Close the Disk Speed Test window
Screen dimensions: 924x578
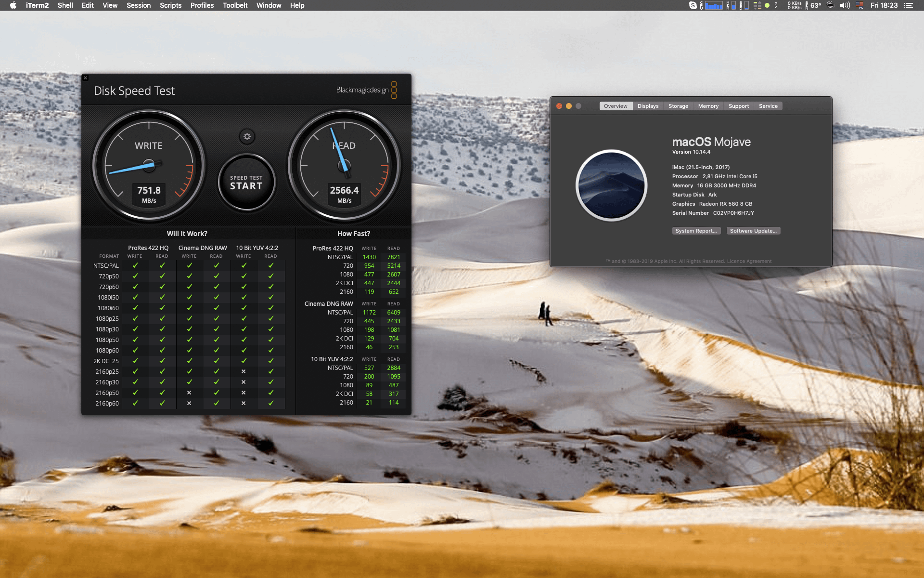pyautogui.click(x=85, y=78)
